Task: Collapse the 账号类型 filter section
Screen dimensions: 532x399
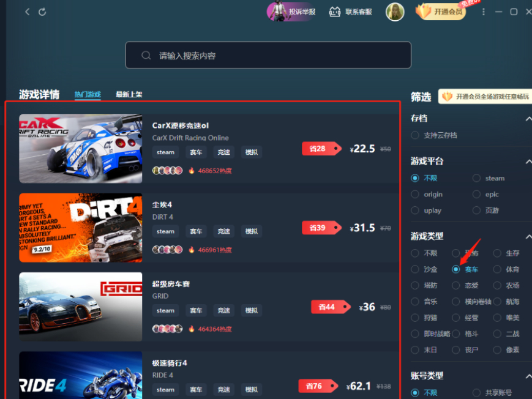Action: pos(528,376)
